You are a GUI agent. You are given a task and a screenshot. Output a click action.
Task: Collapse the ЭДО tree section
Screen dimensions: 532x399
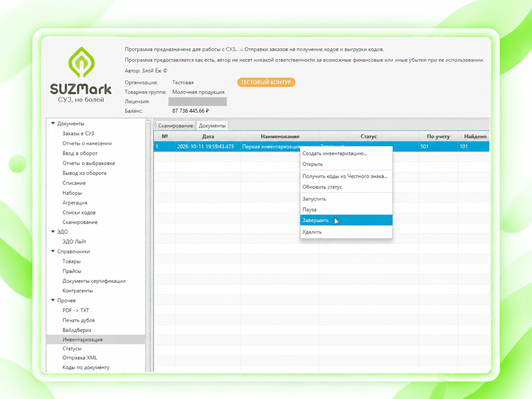point(53,232)
